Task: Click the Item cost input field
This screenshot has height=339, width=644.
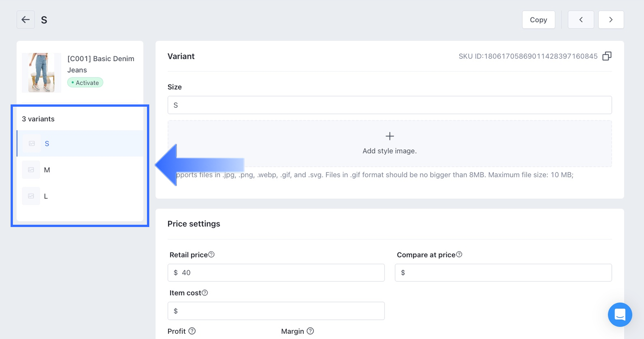Action: click(277, 311)
